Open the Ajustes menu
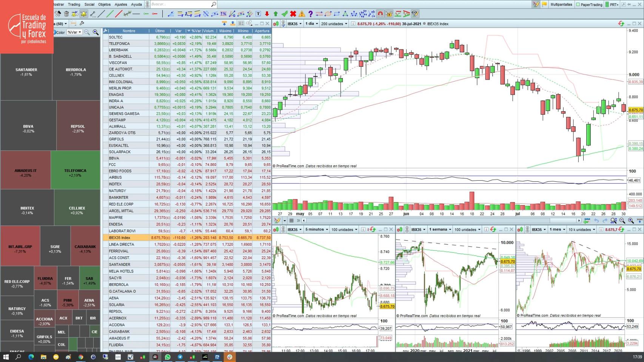Screen dimensions: 644x362 [x=121, y=5]
